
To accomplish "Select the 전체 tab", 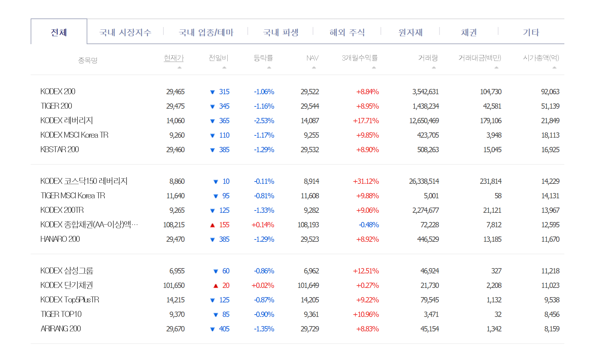I will [x=59, y=32].
